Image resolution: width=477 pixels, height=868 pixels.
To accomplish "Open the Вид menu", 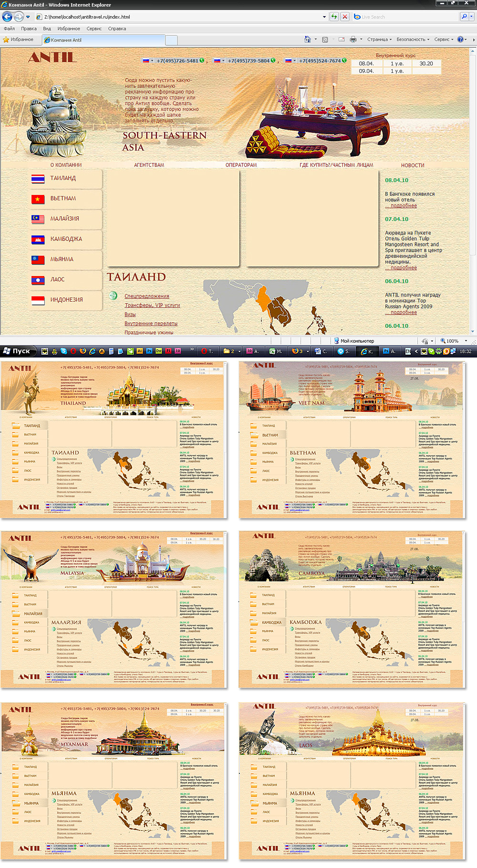I will coord(47,29).
